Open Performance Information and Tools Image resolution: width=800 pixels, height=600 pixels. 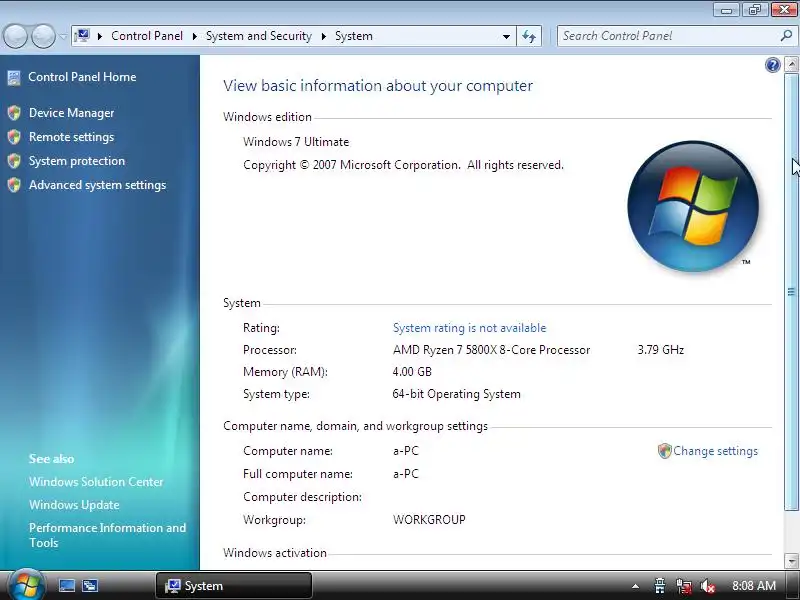tap(107, 535)
